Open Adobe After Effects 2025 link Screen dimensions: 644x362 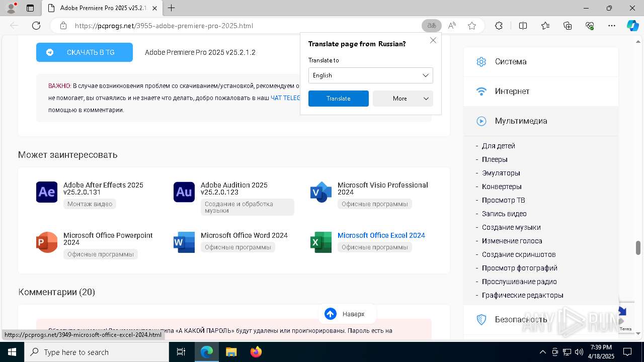(103, 189)
